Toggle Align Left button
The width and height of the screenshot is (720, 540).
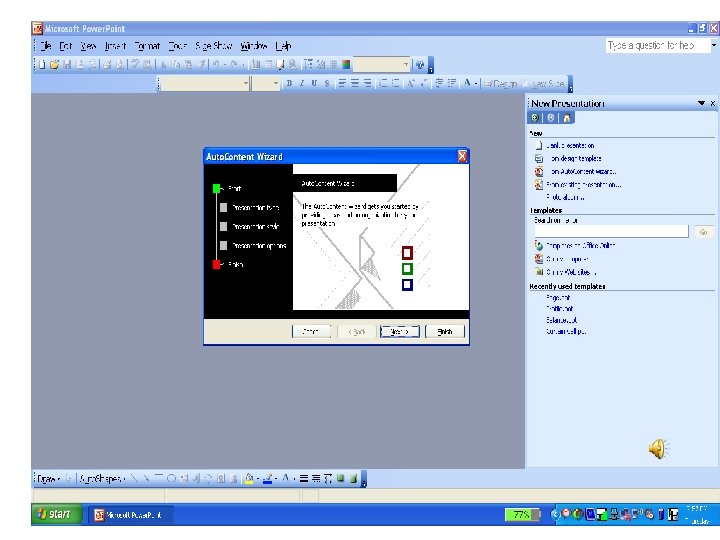coord(343,83)
